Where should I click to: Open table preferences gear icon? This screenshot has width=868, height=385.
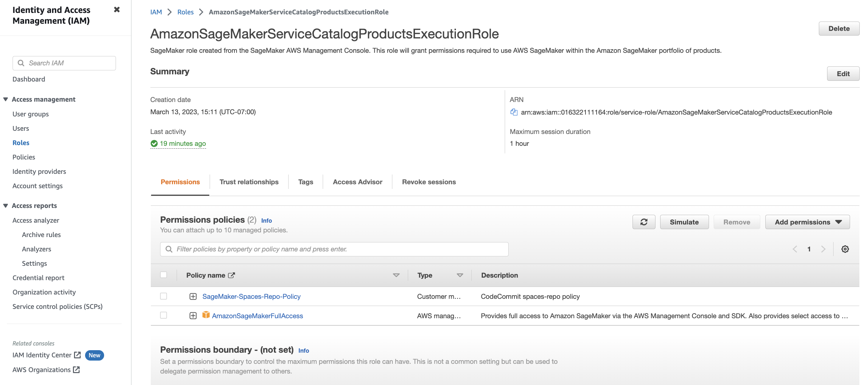(845, 249)
